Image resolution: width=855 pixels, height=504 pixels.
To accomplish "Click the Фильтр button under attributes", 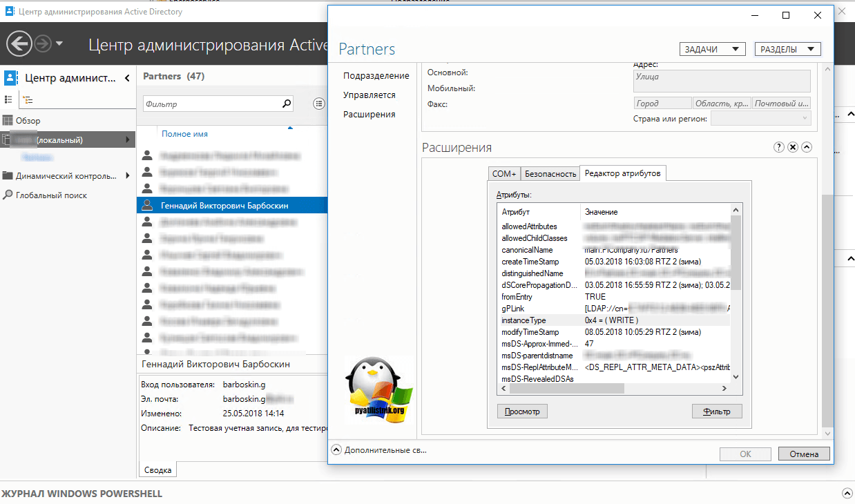I will click(717, 411).
